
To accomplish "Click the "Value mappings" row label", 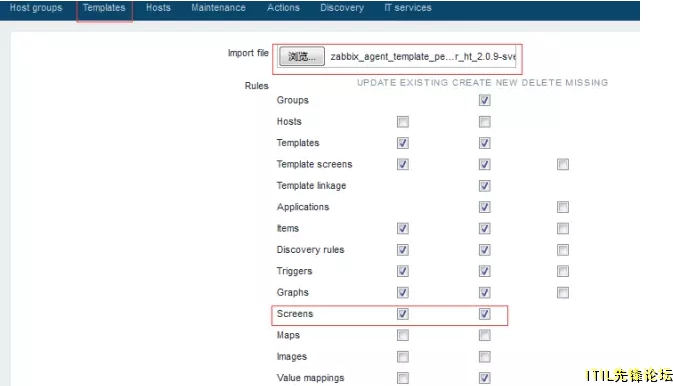I will [x=310, y=378].
